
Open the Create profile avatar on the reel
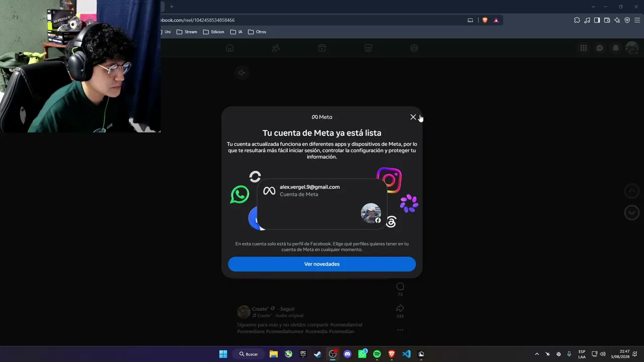pos(244,312)
